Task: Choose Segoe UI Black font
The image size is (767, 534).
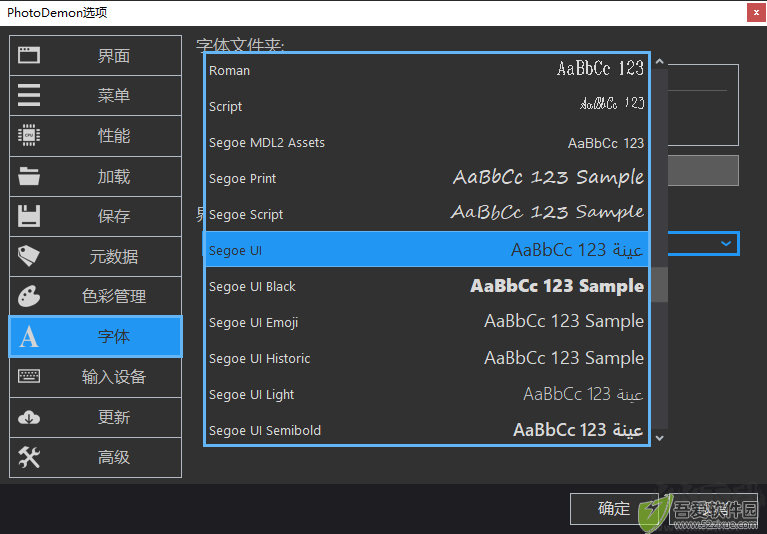Action: [427, 286]
